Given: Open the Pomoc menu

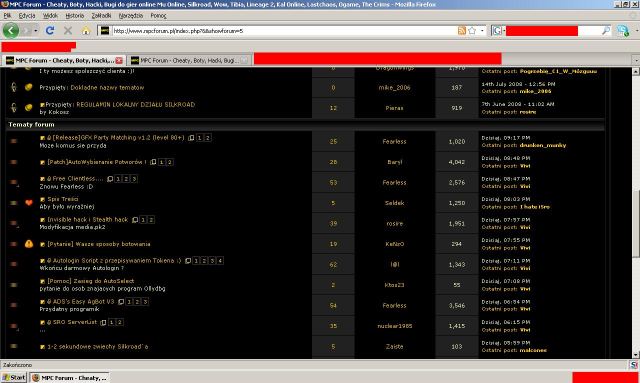Looking at the screenshot, I should click(158, 16).
